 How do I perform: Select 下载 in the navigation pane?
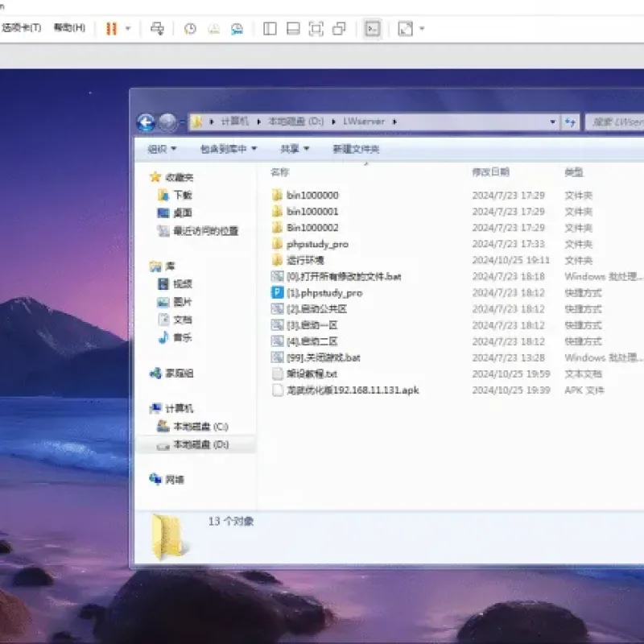pos(183,195)
